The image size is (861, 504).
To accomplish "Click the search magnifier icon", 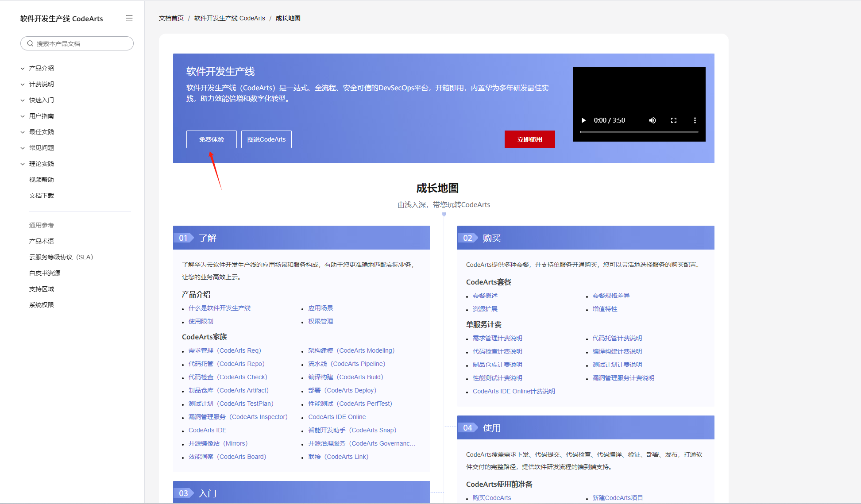I will click(x=30, y=43).
